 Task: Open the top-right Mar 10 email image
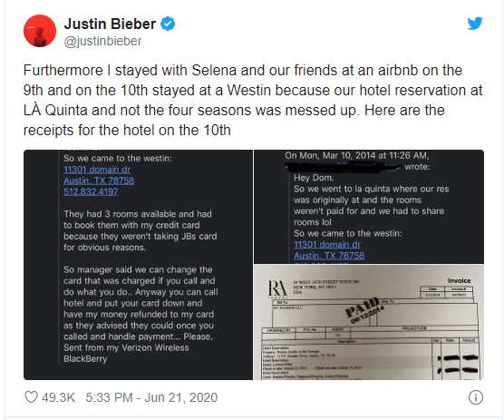coord(369,207)
